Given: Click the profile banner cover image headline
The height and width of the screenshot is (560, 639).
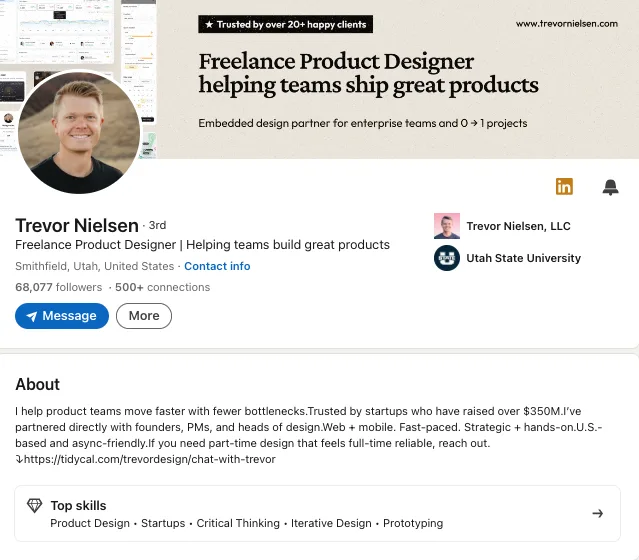Looking at the screenshot, I should coord(368,74).
